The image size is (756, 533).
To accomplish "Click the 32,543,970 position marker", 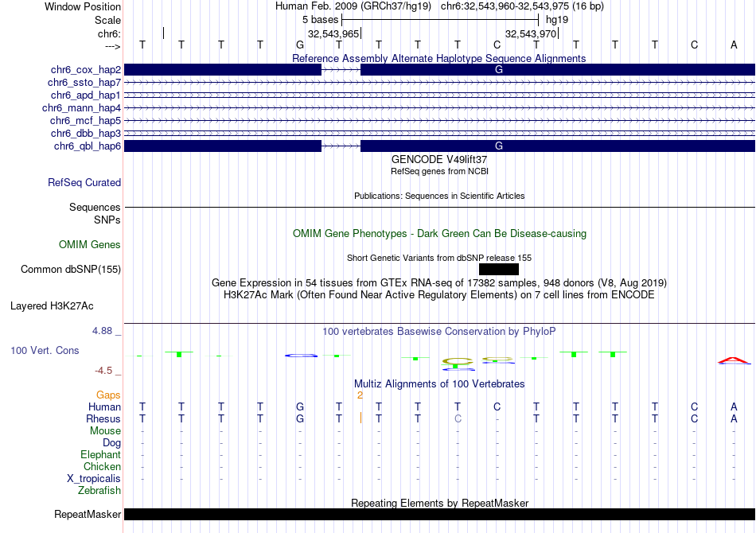I will point(532,33).
